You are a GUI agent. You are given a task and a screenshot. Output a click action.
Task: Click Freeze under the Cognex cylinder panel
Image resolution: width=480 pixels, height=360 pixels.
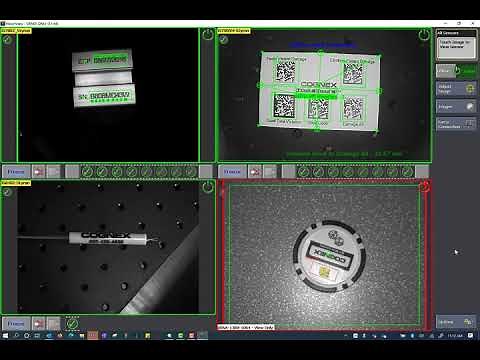(x=16, y=324)
